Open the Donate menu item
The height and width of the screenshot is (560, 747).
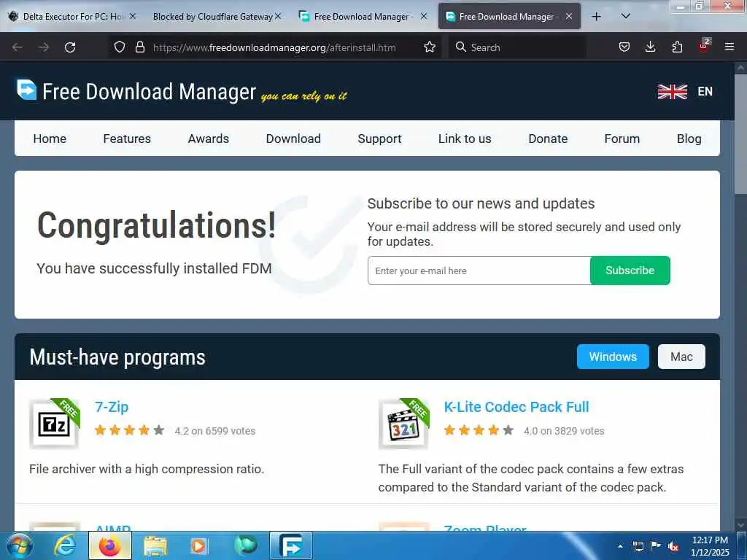click(548, 139)
